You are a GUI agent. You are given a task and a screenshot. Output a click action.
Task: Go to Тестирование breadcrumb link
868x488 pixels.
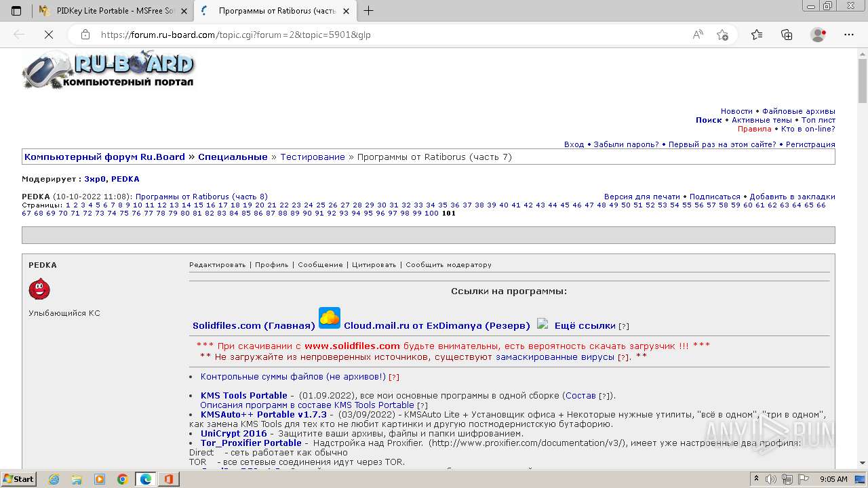coord(313,157)
